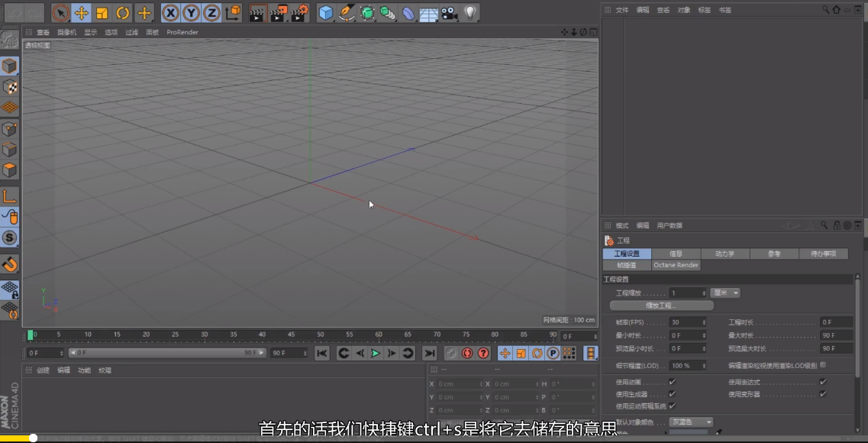Go to the start of the animation
This screenshot has width=868, height=443.
tap(322, 354)
